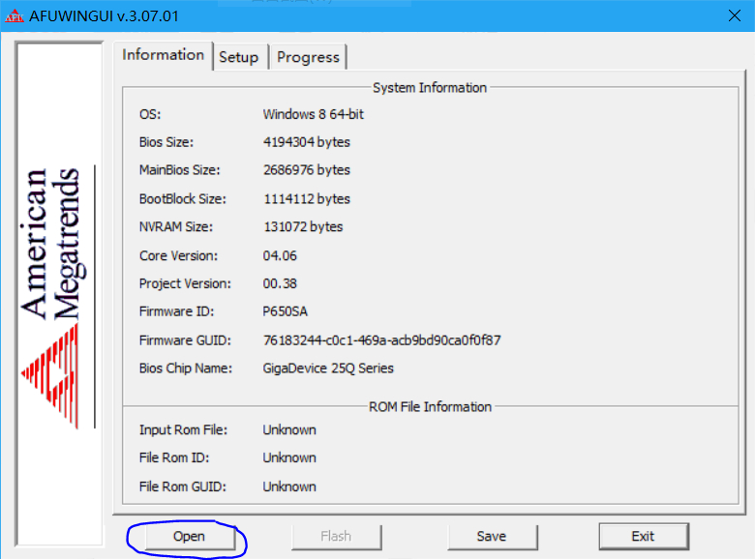Select the OS value Windows 8 64-bit
The height and width of the screenshot is (560, 755).
(x=313, y=114)
